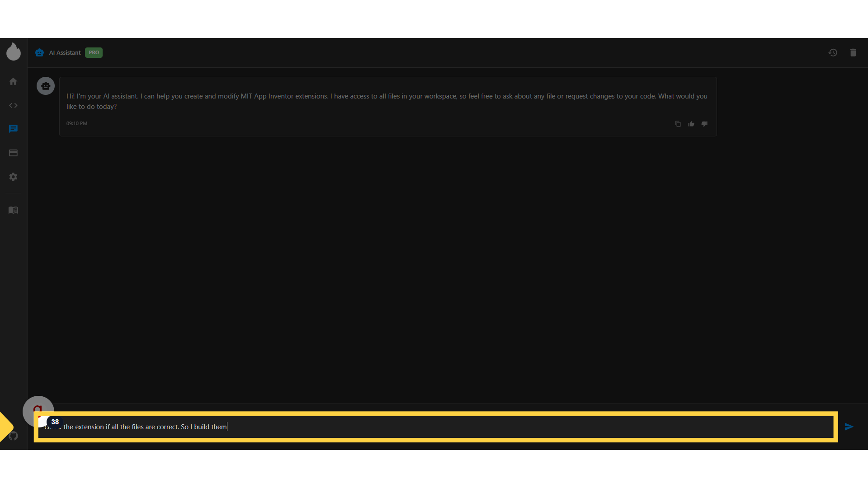Like the assistant message with thumbs up
The image size is (868, 488).
click(x=691, y=124)
